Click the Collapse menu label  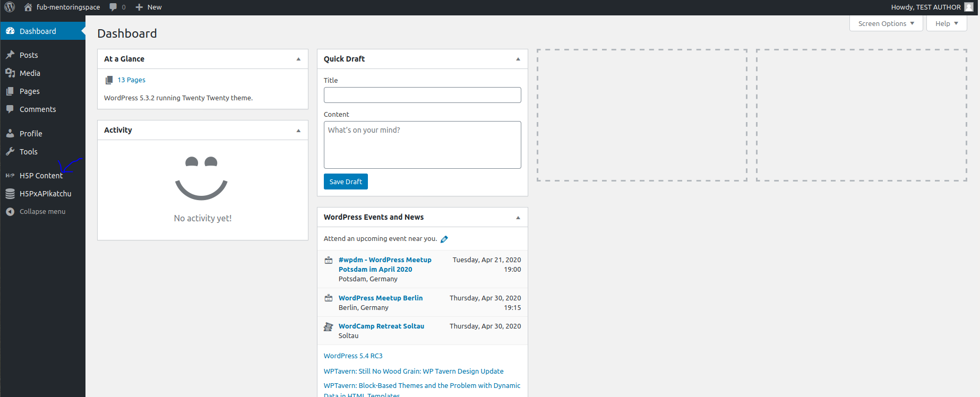[42, 211]
